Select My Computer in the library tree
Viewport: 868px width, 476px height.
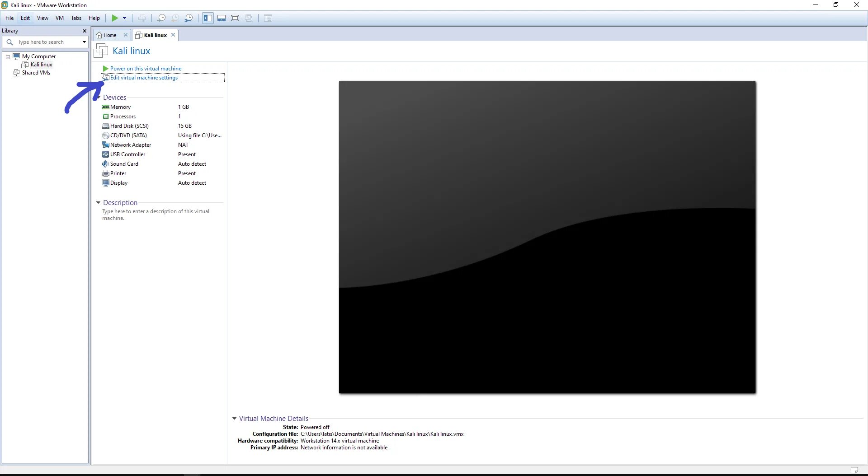pos(39,56)
